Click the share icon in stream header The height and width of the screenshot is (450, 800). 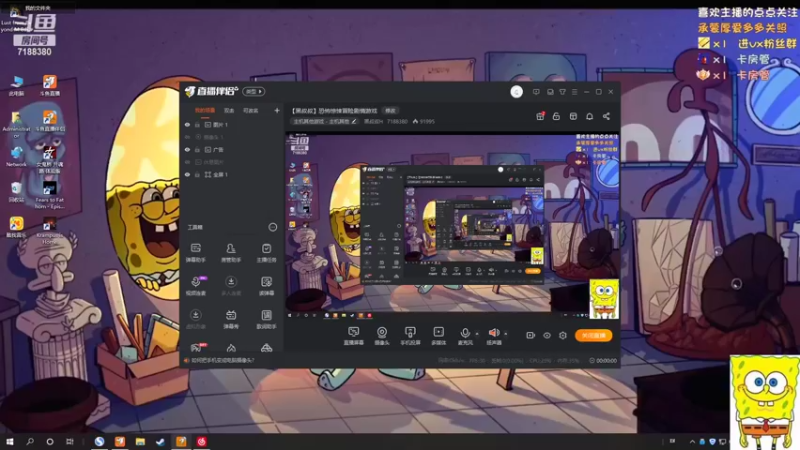(x=606, y=116)
